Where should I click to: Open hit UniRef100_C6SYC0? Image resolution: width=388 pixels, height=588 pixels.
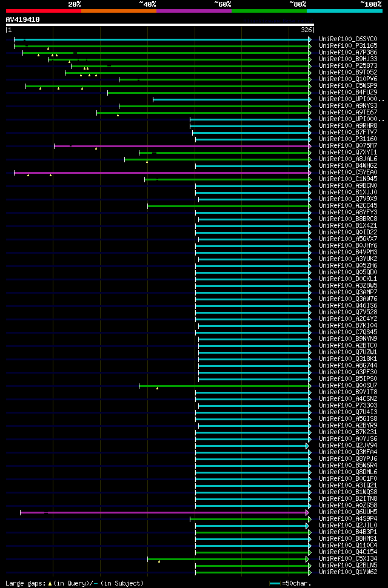[348, 39]
